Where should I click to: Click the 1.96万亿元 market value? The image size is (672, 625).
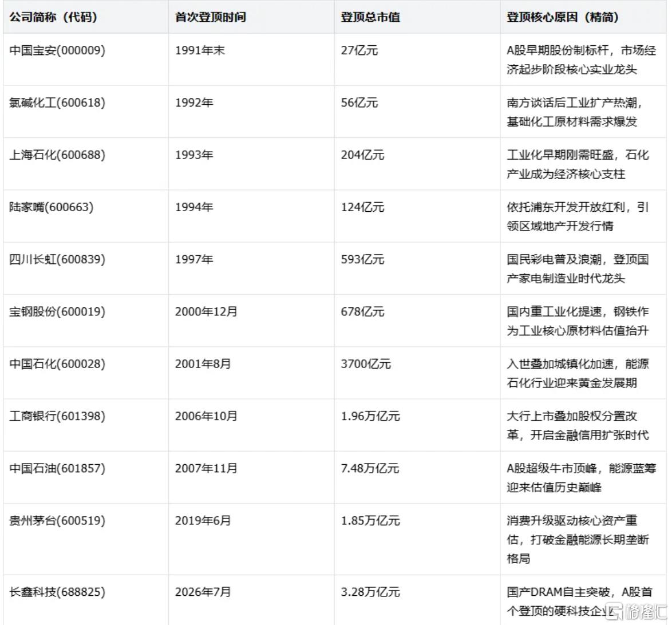(x=370, y=417)
